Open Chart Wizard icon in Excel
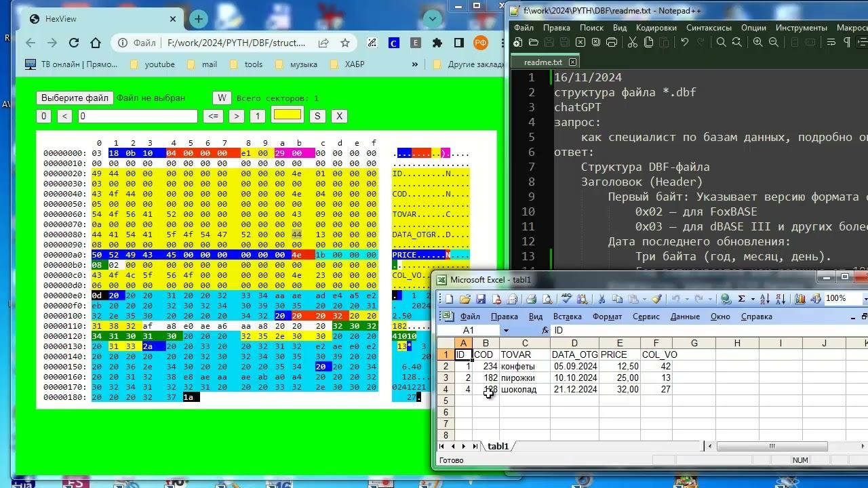This screenshot has width=868, height=488. (800, 299)
